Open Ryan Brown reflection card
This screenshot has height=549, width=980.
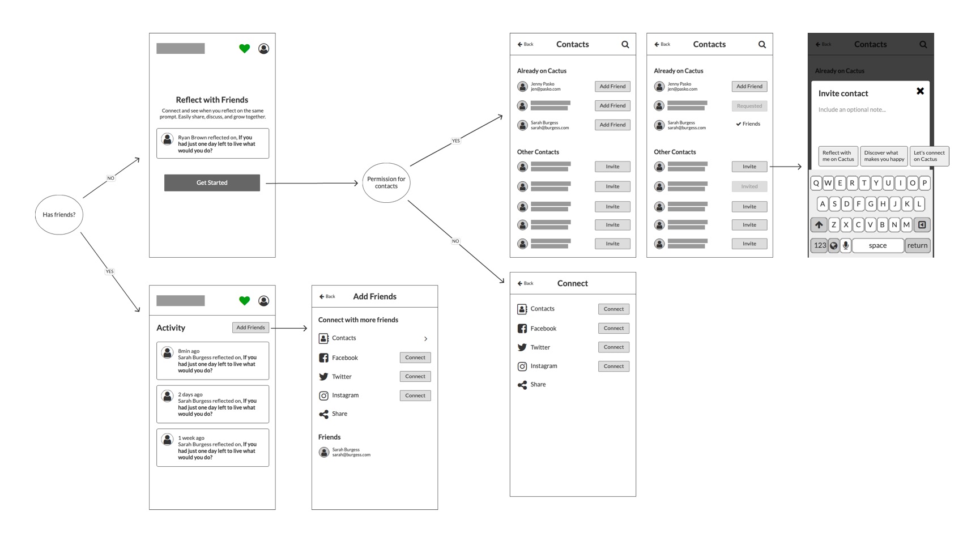pyautogui.click(x=212, y=143)
